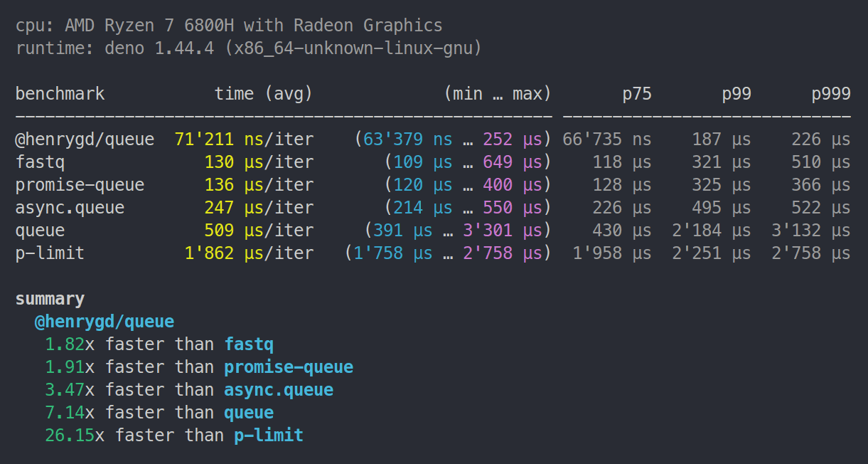The image size is (868, 464).
Task: Click the benchmark column header
Action: [60, 94]
